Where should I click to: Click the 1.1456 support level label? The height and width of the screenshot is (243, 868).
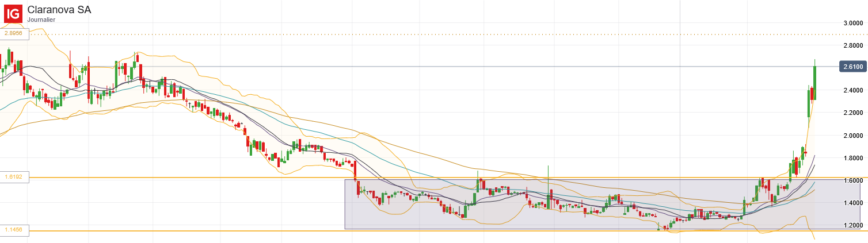tap(13, 230)
